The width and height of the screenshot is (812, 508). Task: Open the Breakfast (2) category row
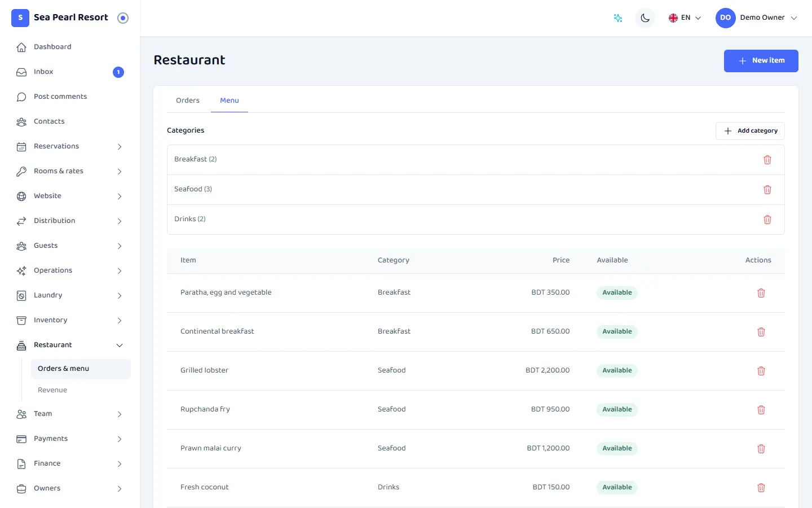476,160
